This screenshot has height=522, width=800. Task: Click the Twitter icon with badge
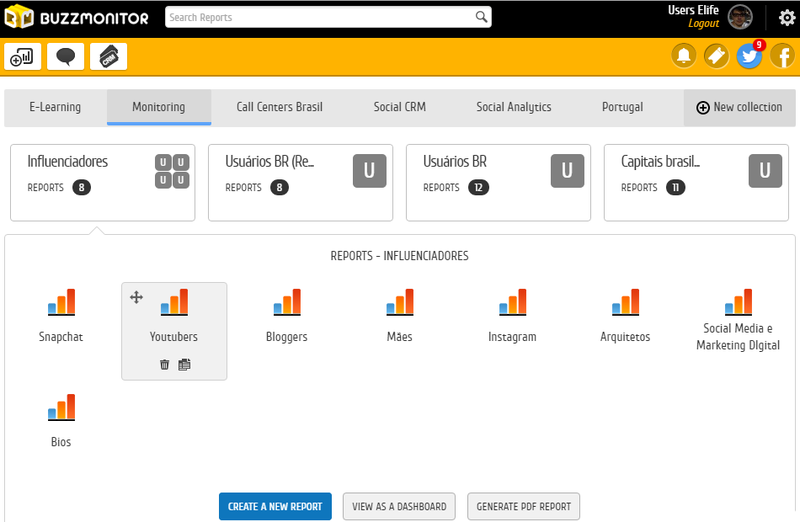(x=749, y=57)
